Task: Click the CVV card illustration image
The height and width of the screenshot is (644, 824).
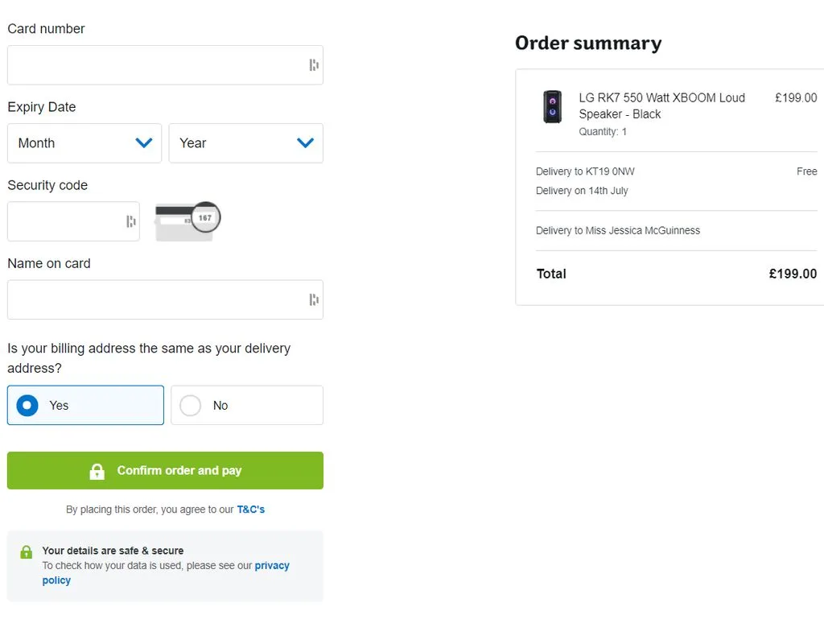Action: [x=187, y=221]
